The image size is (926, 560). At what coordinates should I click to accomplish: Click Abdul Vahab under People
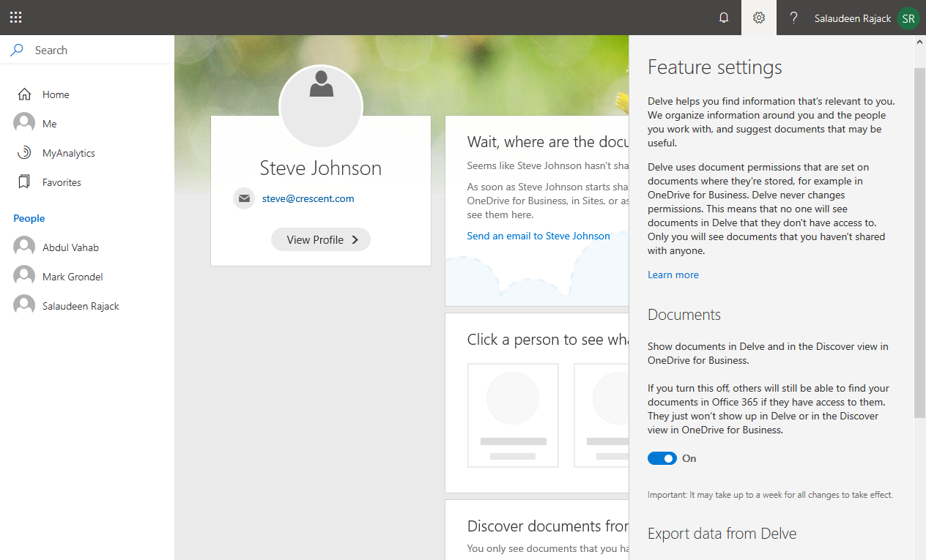tap(70, 247)
